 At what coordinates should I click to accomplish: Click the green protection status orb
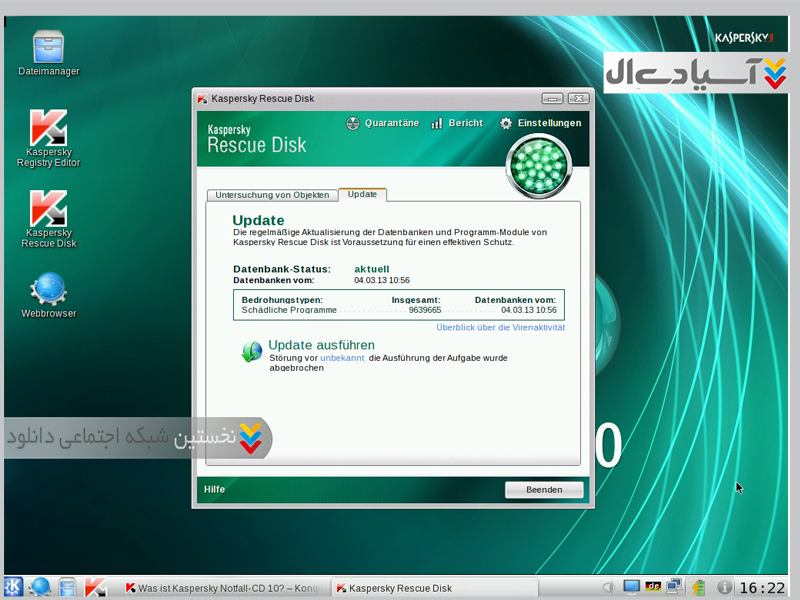537,161
